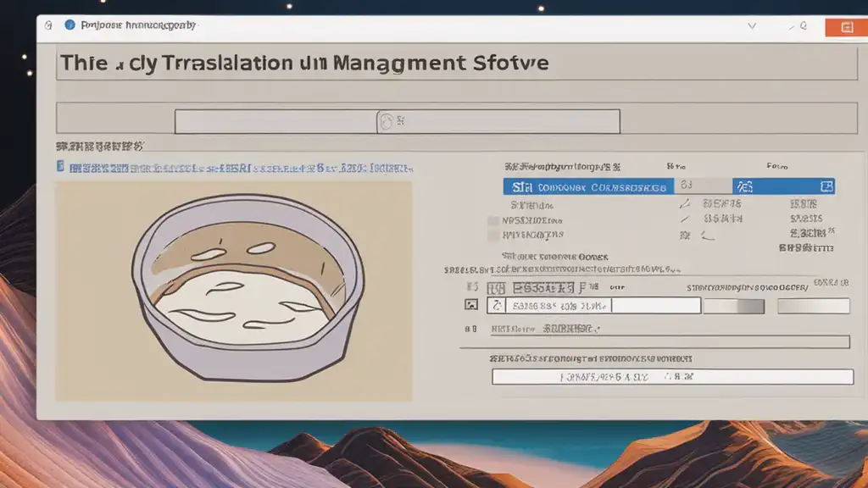Image resolution: width=868 pixels, height=488 pixels.
Task: Open the rightmost gray combo box
Action: (813, 306)
